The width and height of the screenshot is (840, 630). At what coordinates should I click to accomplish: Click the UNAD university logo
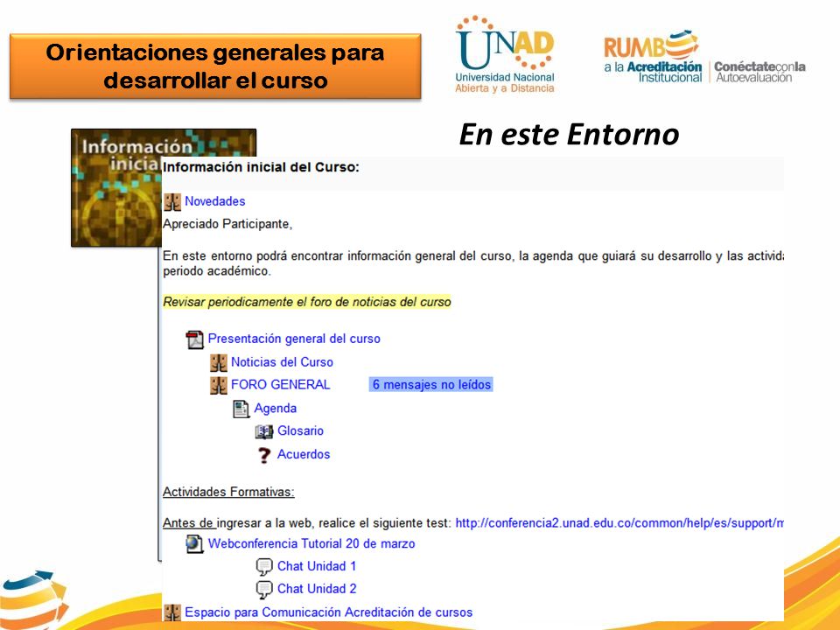coord(505,54)
